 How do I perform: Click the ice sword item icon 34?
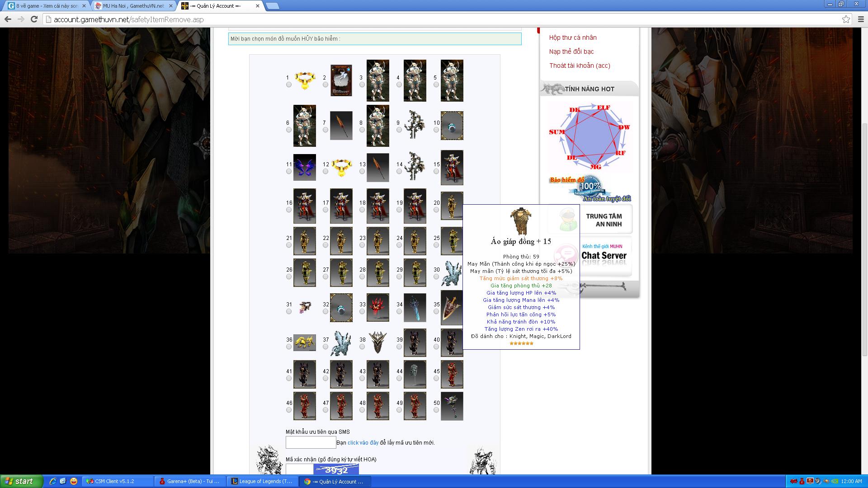(x=415, y=307)
